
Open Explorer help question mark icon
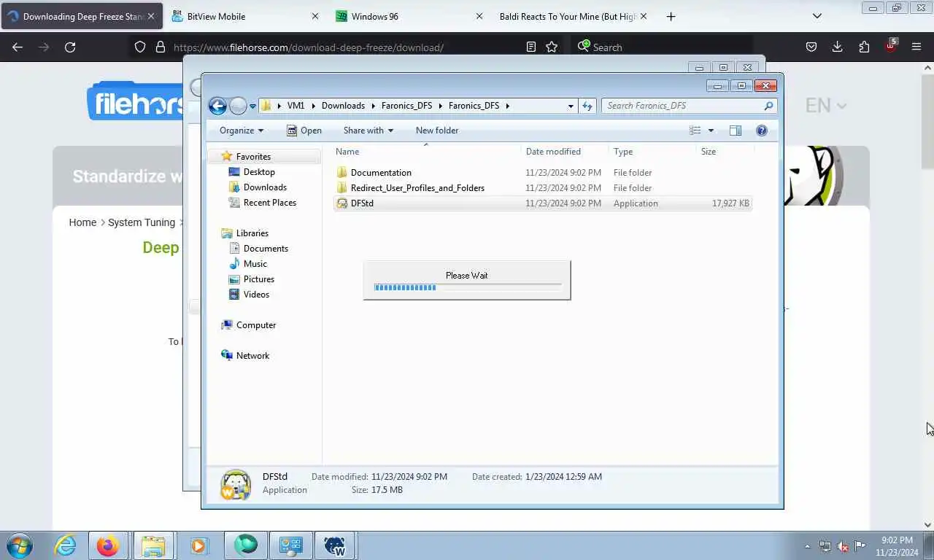[762, 131]
